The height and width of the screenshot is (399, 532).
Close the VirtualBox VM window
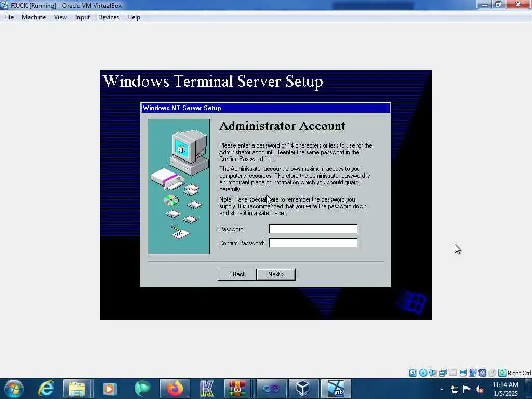(518, 5)
